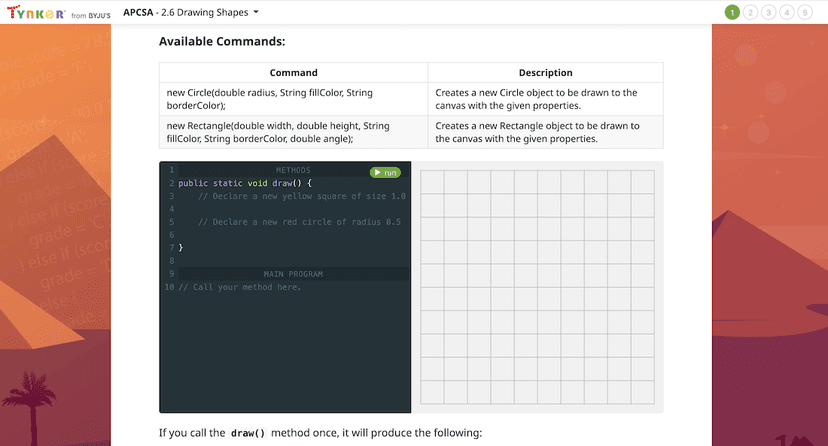828x446 pixels.
Task: Jump to lesson step 5
Action: (x=805, y=12)
